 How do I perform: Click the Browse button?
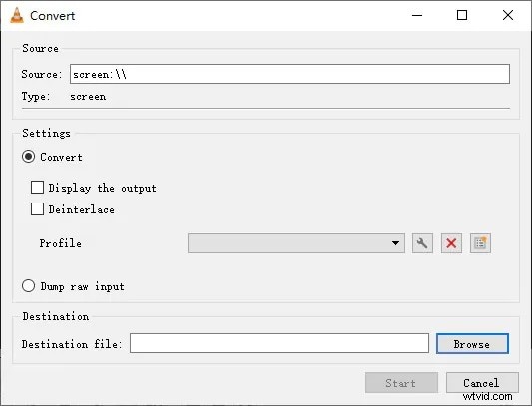click(x=472, y=344)
